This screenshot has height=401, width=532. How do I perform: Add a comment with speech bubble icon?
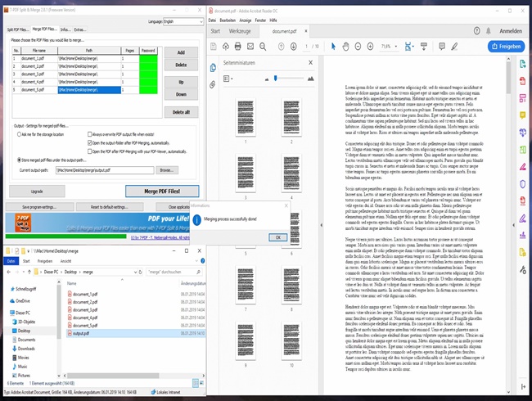coord(442,46)
